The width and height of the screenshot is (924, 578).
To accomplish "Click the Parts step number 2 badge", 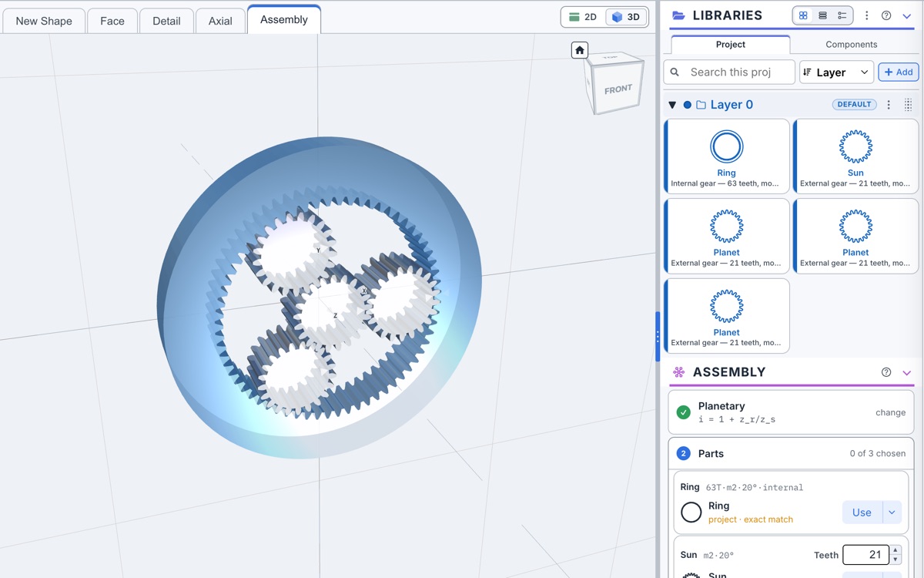I will click(683, 453).
